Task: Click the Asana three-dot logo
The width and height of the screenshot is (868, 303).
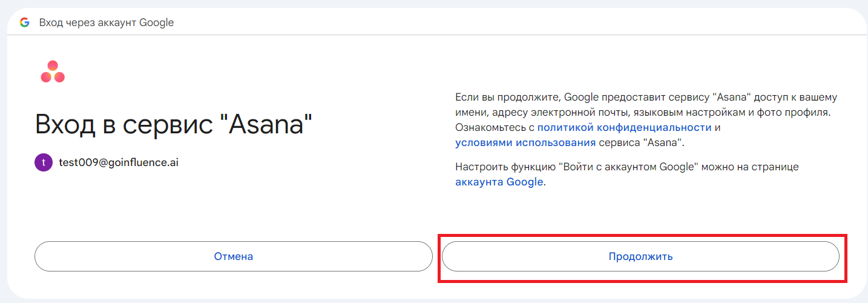Action: 53,72
